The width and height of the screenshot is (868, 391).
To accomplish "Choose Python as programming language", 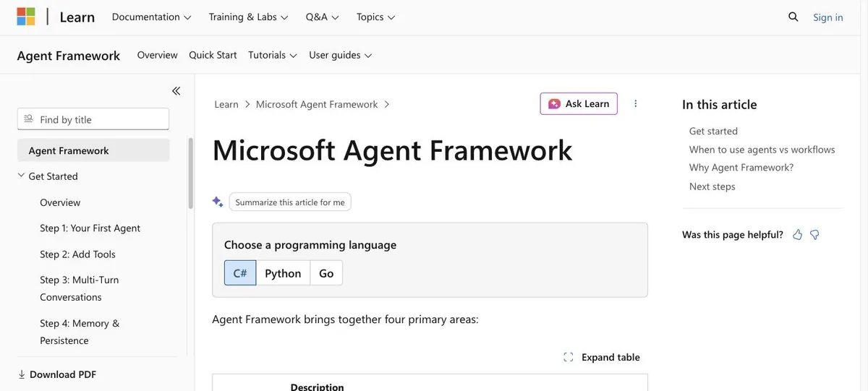I will (x=283, y=273).
